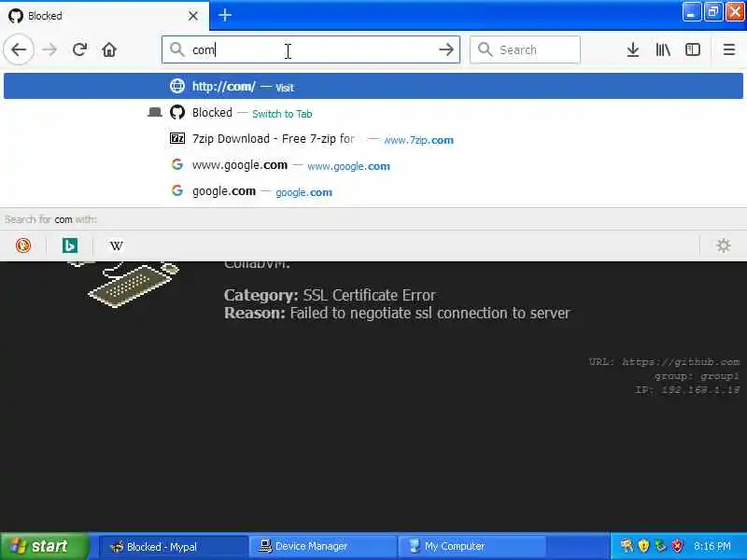The image size is (747, 560).
Task: Open the Windows Start menu
Action: 44,546
